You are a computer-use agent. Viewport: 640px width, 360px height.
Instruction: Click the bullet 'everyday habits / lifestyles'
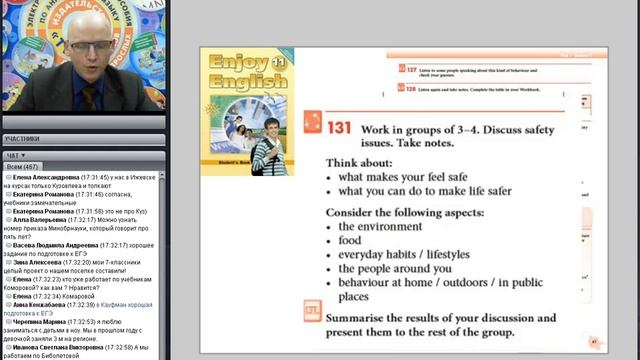[404, 254]
